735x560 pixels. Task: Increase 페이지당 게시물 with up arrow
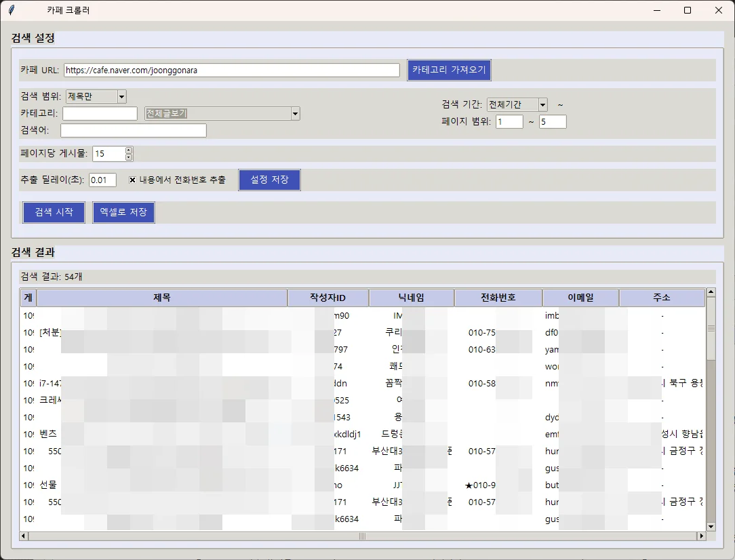[x=129, y=151]
